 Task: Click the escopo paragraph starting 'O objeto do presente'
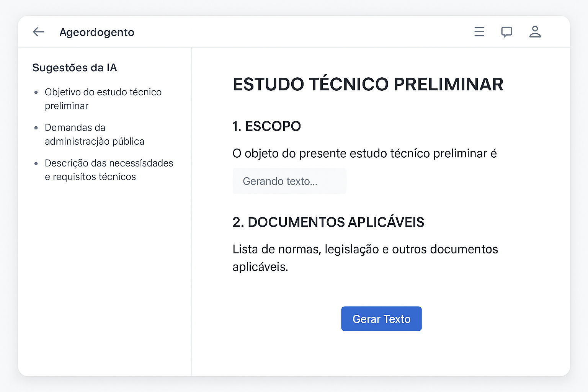(364, 154)
